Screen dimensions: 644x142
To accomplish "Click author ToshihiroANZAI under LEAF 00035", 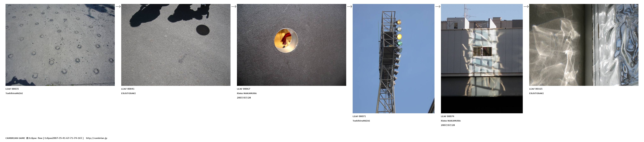I will [x=14, y=93].
